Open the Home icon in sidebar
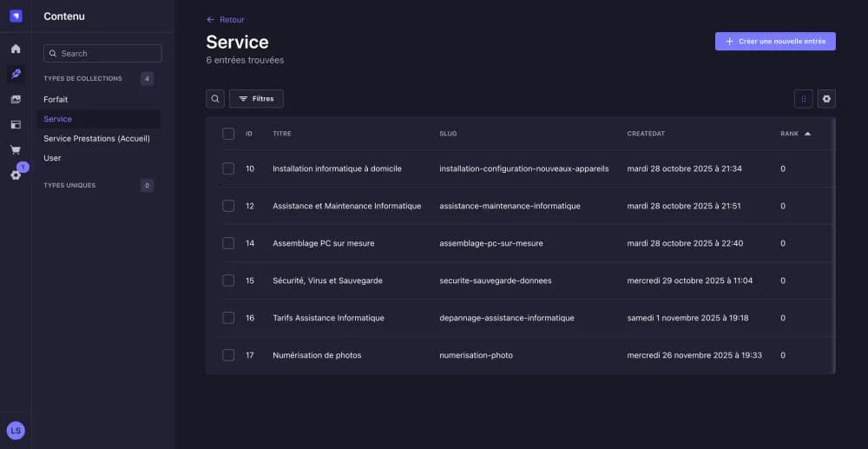868x449 pixels. coord(16,49)
